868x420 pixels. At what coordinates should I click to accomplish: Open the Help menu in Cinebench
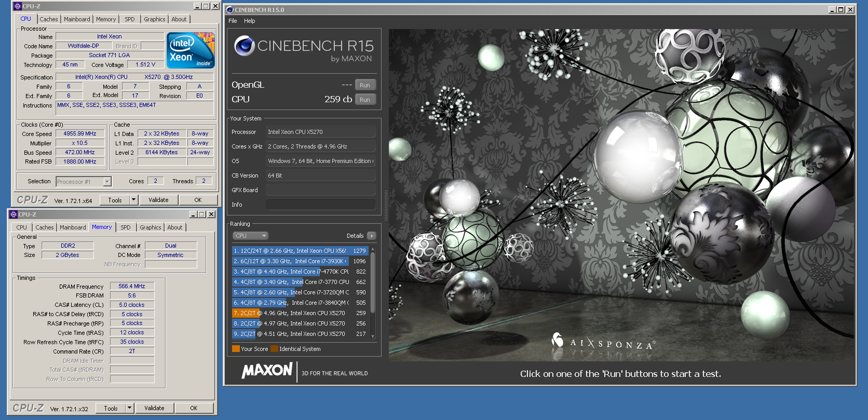[250, 21]
